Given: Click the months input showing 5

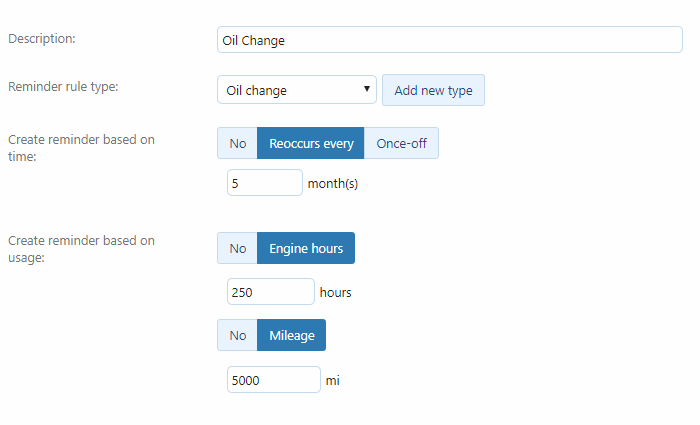Looking at the screenshot, I should 265,183.
